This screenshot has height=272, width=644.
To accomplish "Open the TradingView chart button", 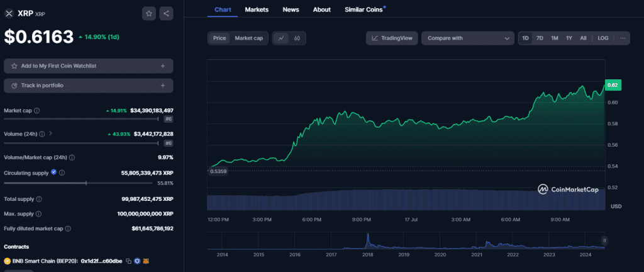I will pos(392,38).
